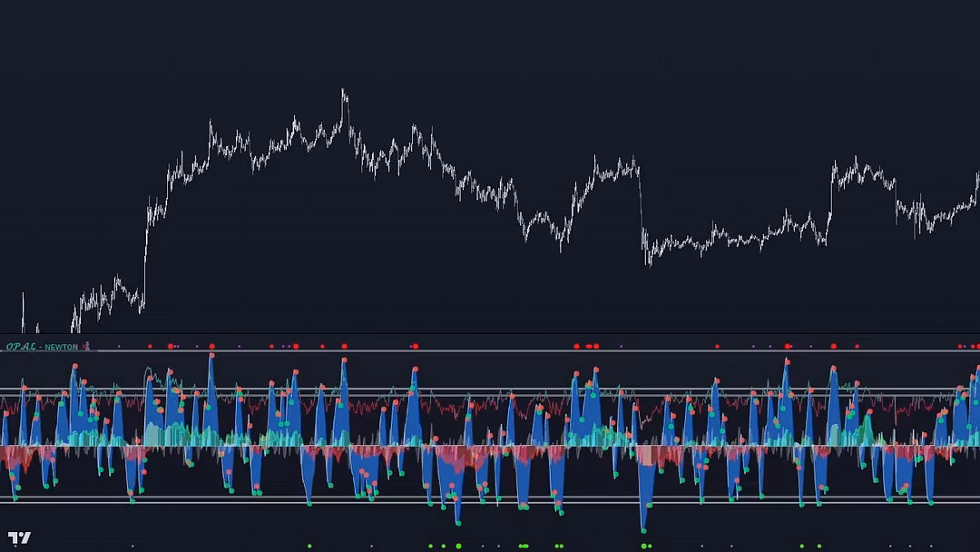
Task: Click the small icon beside the NEWTON label
Action: [87, 346]
